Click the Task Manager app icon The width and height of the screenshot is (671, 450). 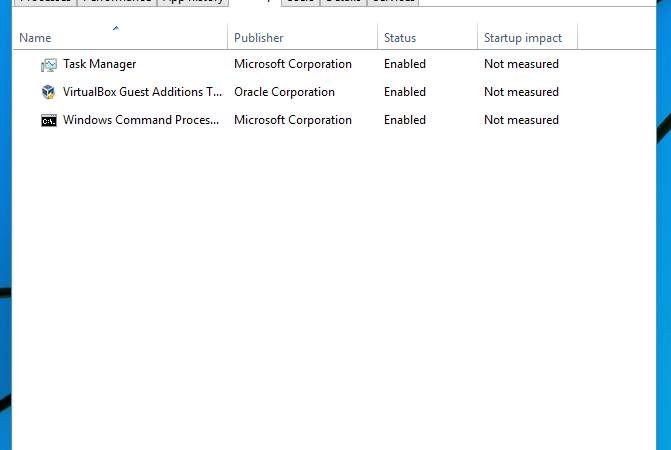[49, 65]
